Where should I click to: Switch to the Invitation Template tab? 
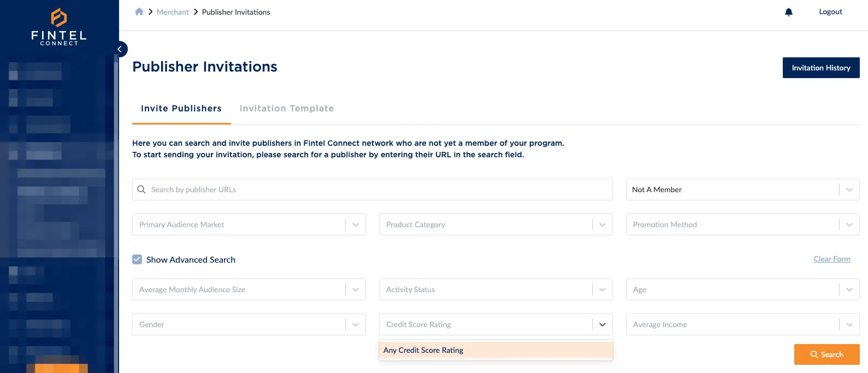click(286, 108)
